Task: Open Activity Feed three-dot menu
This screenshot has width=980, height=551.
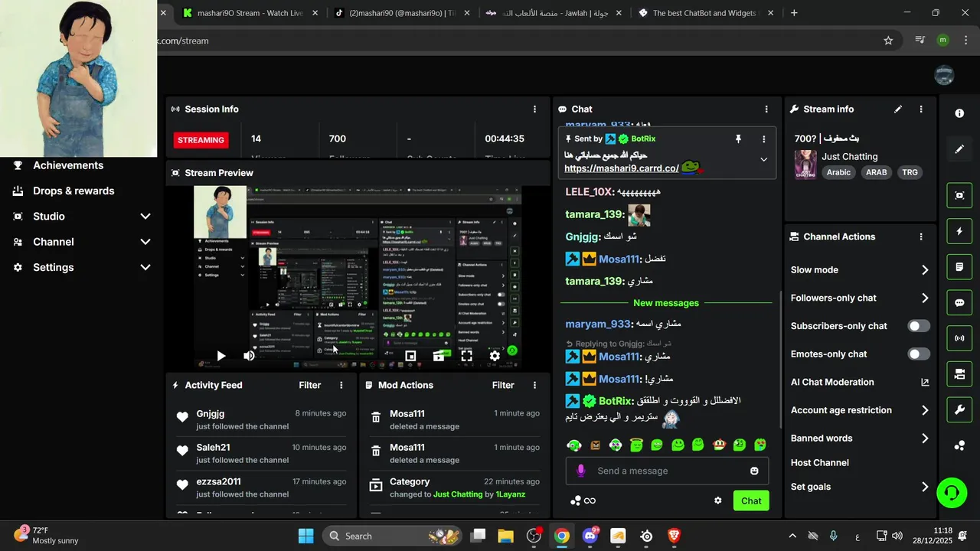Action: pyautogui.click(x=341, y=385)
